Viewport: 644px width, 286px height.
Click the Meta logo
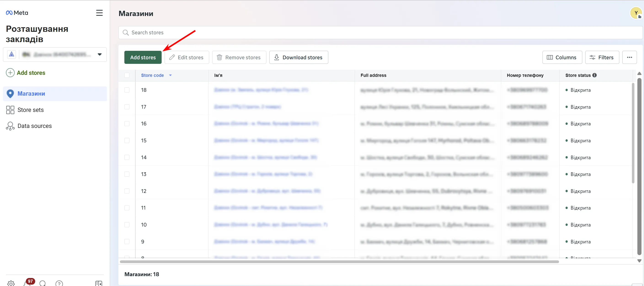pos(16,13)
